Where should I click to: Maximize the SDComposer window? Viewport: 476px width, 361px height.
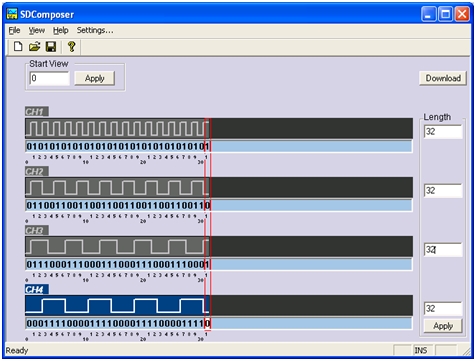[x=445, y=14]
